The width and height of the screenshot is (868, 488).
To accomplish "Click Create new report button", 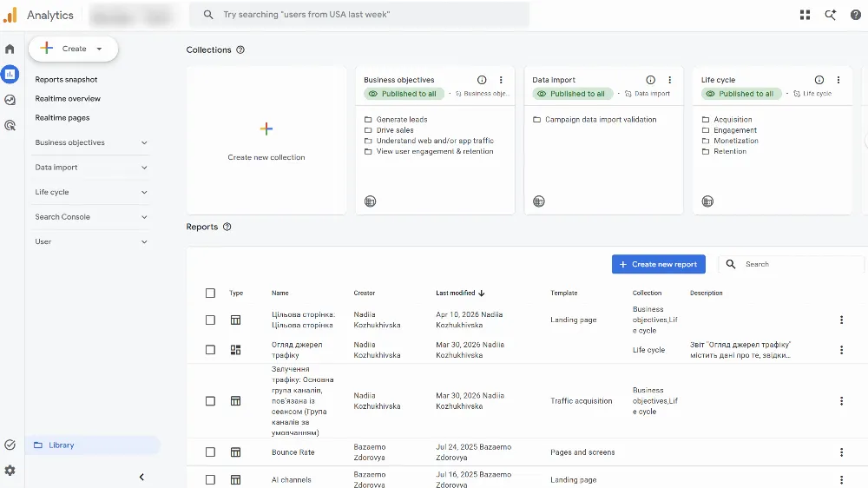I will [658, 264].
